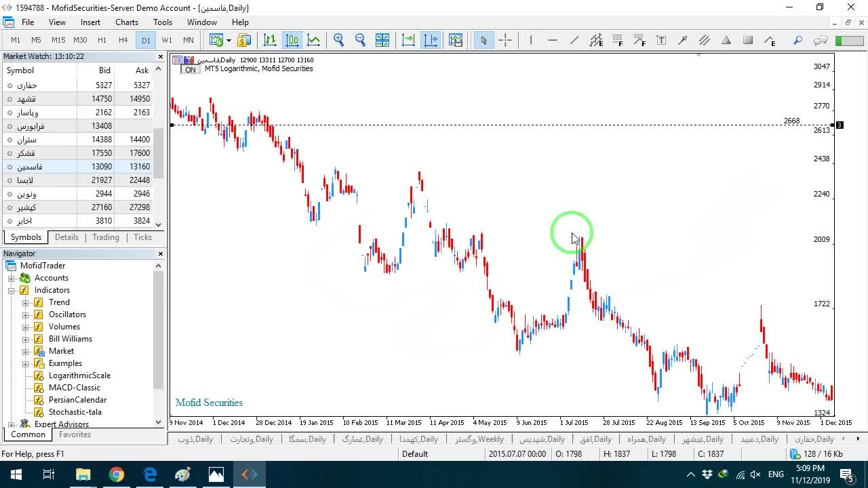Image resolution: width=868 pixels, height=488 pixels.
Task: Select the PersianCalendar indicator
Action: tap(77, 400)
